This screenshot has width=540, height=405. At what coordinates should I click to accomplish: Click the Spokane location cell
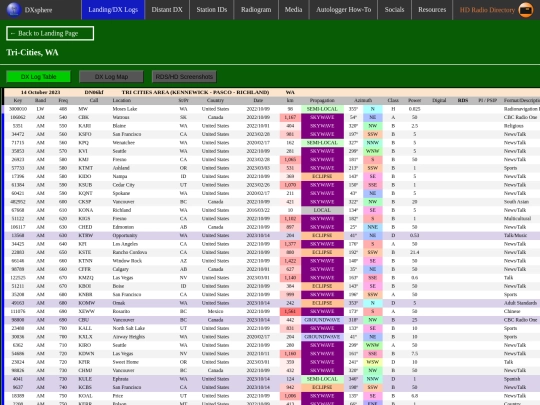[x=121, y=193]
